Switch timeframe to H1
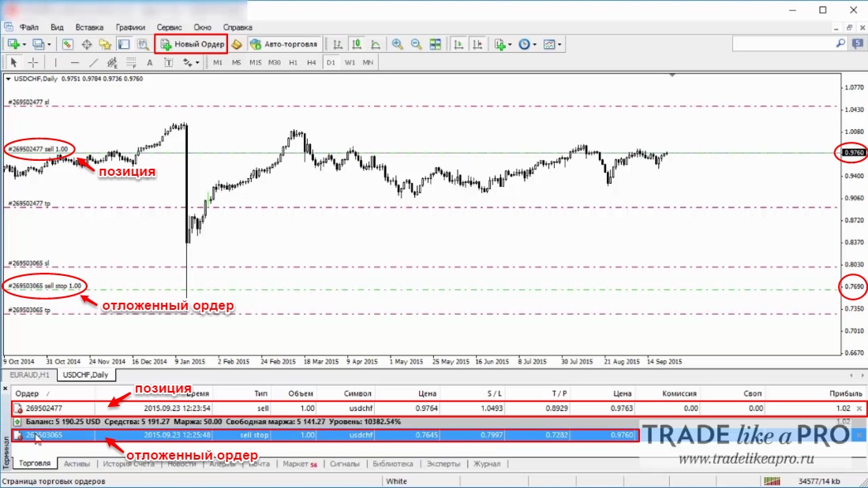Viewport: 868px width, 488px height. (293, 62)
